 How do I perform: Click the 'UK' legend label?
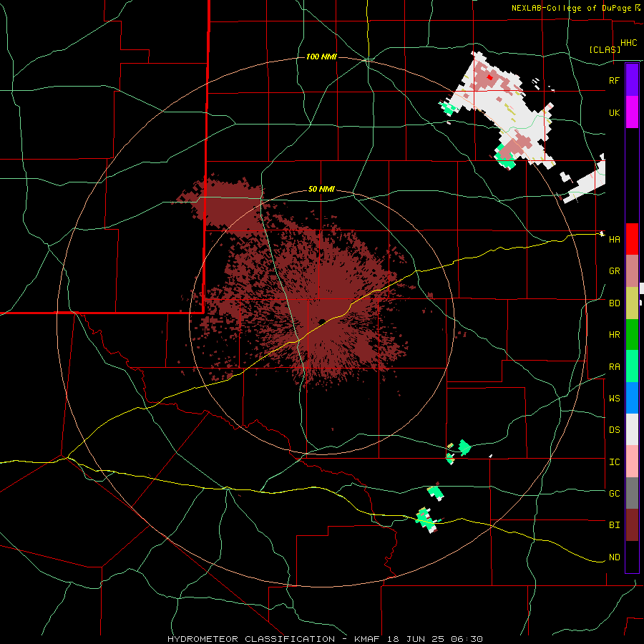pyautogui.click(x=614, y=112)
